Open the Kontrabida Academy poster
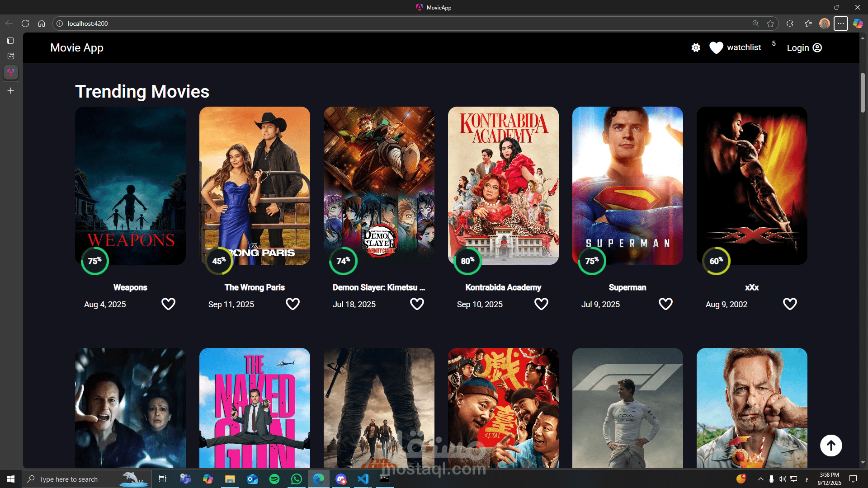This screenshot has width=868, height=488. click(503, 185)
